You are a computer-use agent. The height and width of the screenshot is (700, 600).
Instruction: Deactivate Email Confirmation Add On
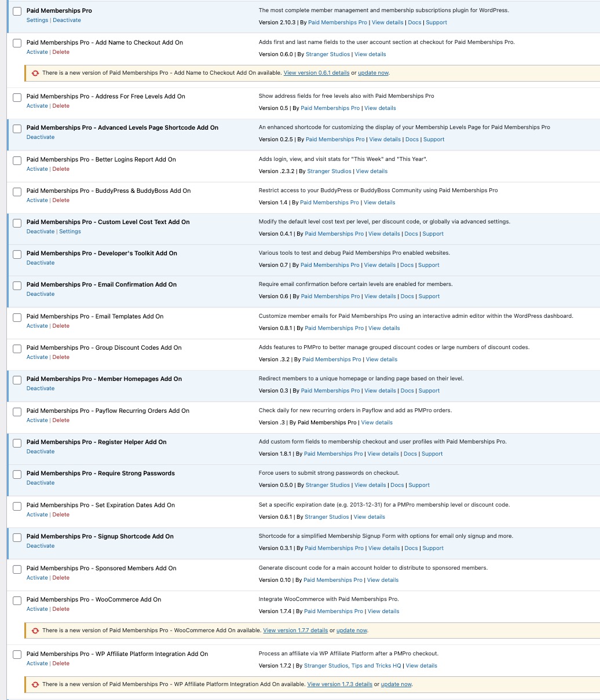point(41,294)
